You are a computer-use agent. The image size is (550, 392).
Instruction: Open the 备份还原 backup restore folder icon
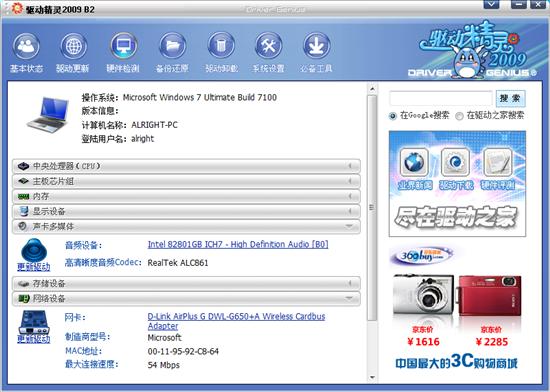click(172, 46)
